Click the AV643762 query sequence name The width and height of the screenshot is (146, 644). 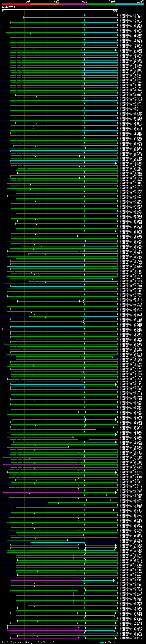point(8,8)
